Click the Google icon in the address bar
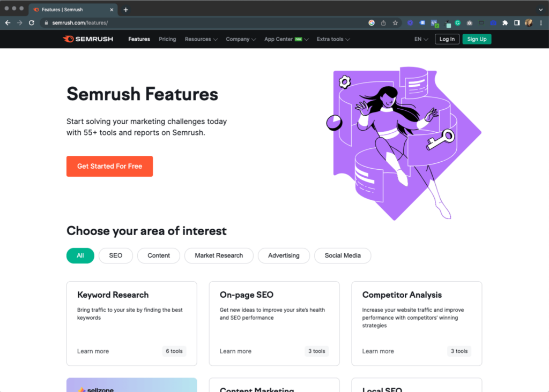 (x=372, y=22)
